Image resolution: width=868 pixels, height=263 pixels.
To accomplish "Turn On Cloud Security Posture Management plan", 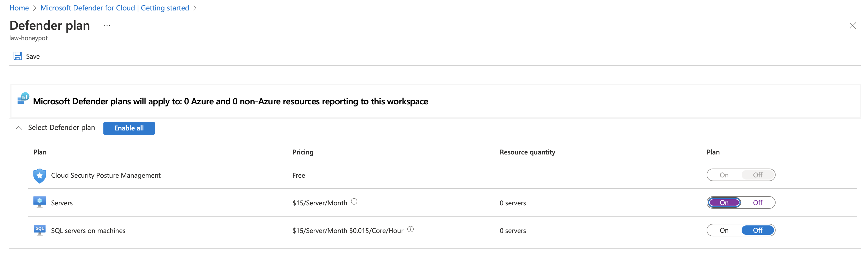I will tap(724, 175).
